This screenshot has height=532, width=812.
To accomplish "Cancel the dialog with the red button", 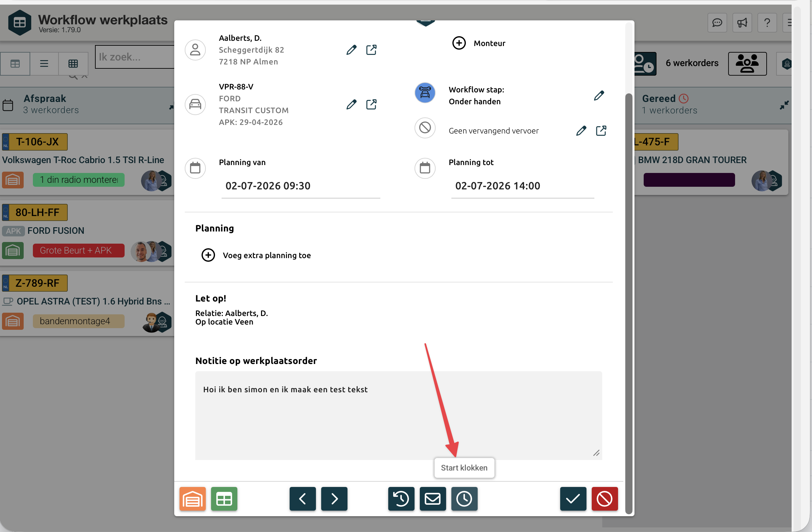I will click(x=605, y=498).
